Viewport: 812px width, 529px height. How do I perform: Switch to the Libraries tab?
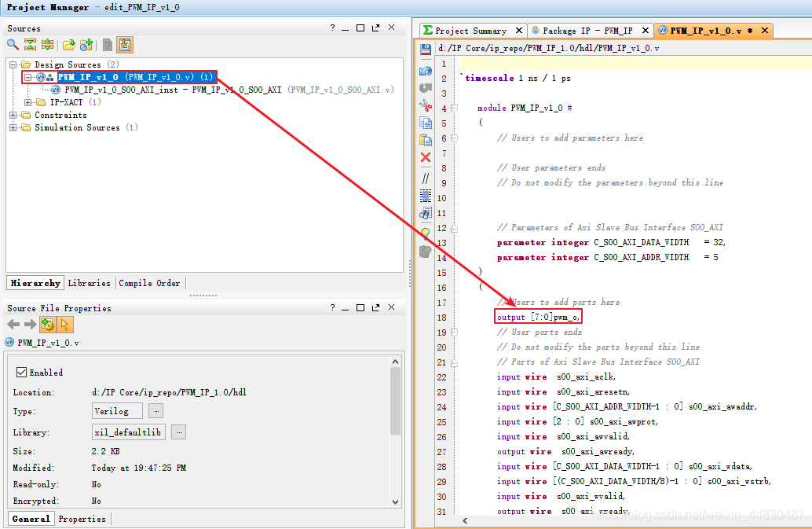coord(89,283)
